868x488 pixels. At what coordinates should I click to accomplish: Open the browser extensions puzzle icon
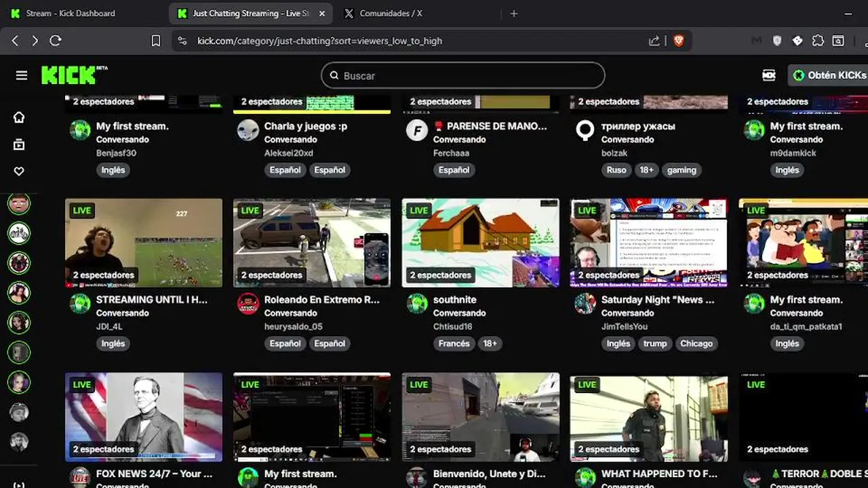pyautogui.click(x=818, y=41)
